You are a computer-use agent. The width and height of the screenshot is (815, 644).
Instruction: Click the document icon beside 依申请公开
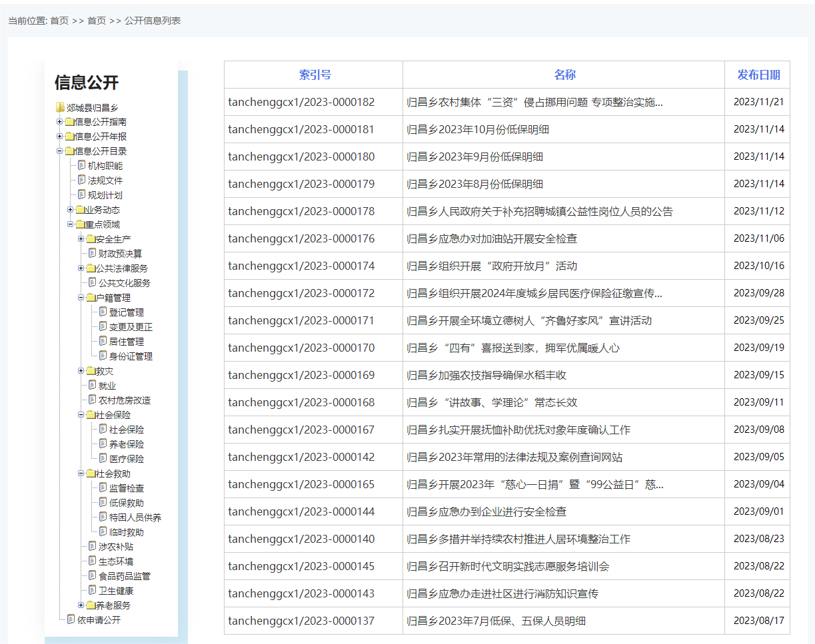[x=71, y=619]
